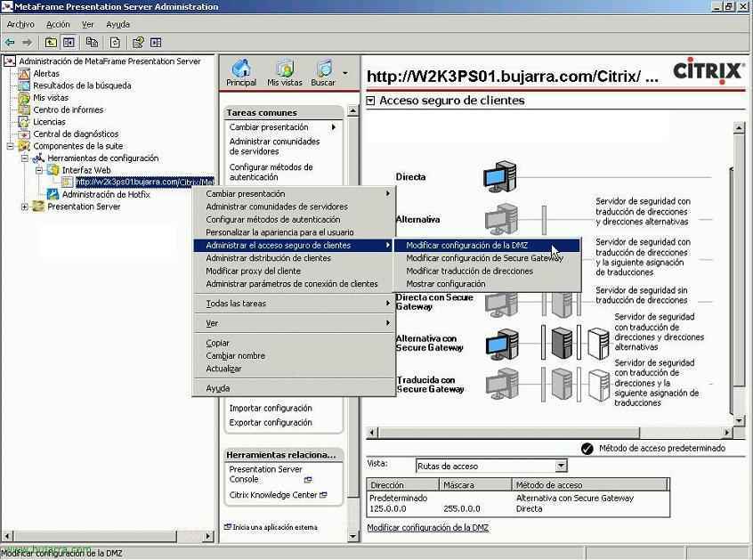Viewport: 753px width, 560px height.
Task: Click the Método de acceso column header
Action: pyautogui.click(x=590, y=485)
